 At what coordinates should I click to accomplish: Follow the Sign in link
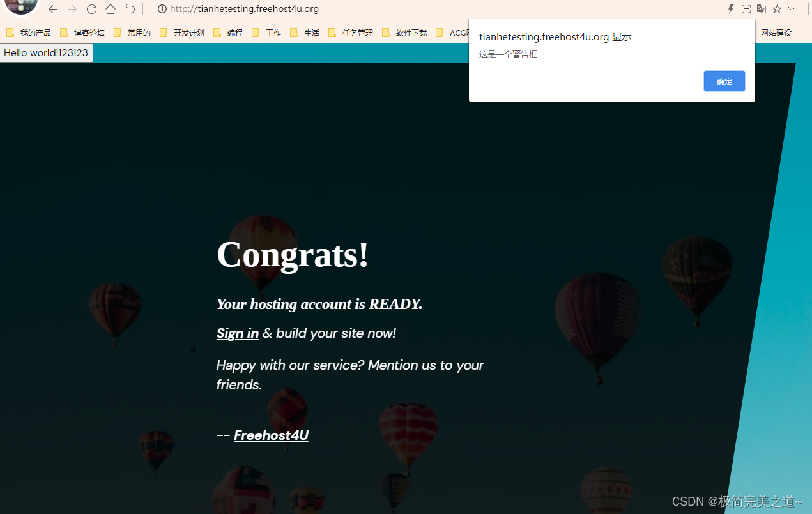point(238,333)
